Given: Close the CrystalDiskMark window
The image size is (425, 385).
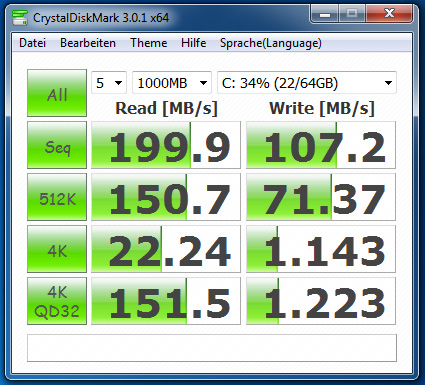Looking at the screenshot, I should point(389,14).
